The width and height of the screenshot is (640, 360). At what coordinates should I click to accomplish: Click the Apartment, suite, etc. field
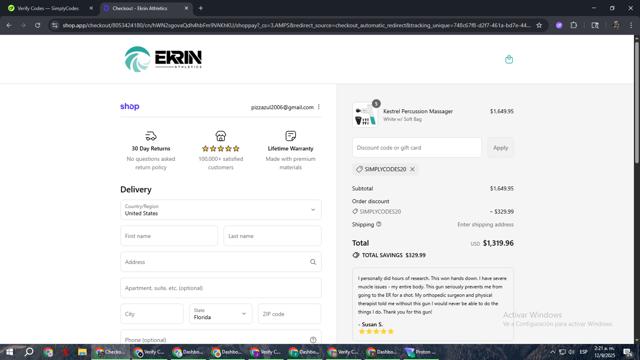tap(221, 288)
